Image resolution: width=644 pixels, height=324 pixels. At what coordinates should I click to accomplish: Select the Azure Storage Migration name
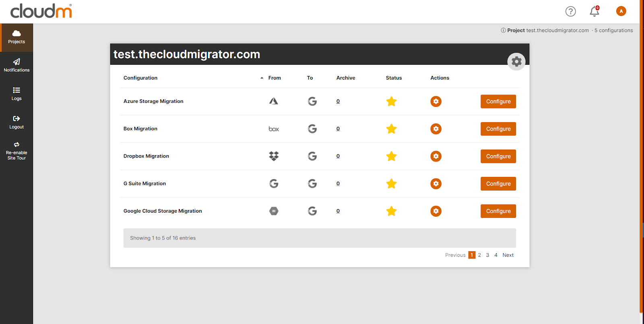[153, 101]
